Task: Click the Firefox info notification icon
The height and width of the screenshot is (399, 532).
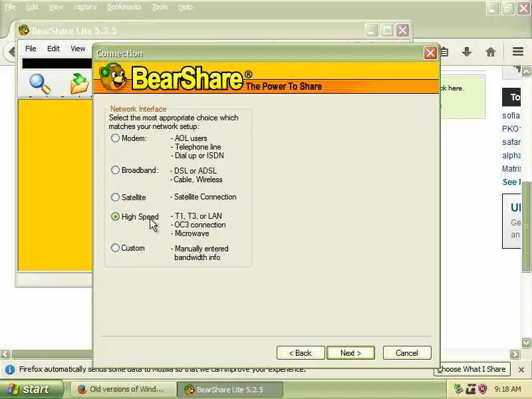Action: point(10,369)
